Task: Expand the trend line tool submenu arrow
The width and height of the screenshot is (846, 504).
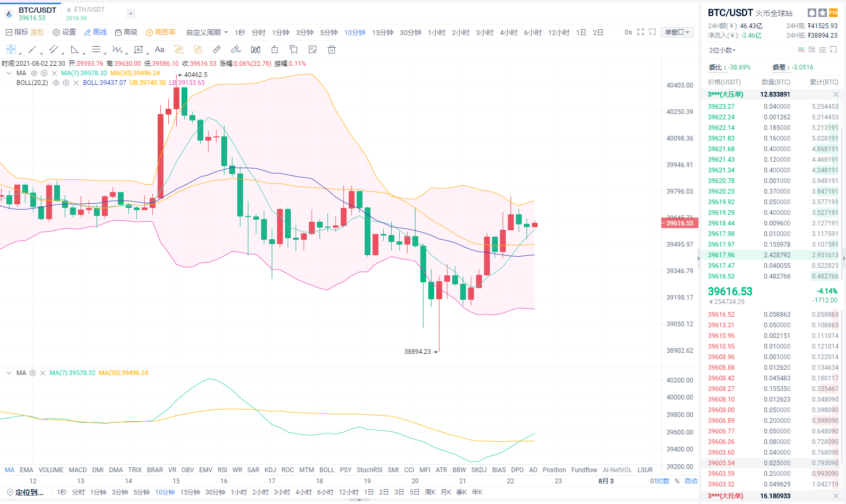Action: (x=41, y=53)
